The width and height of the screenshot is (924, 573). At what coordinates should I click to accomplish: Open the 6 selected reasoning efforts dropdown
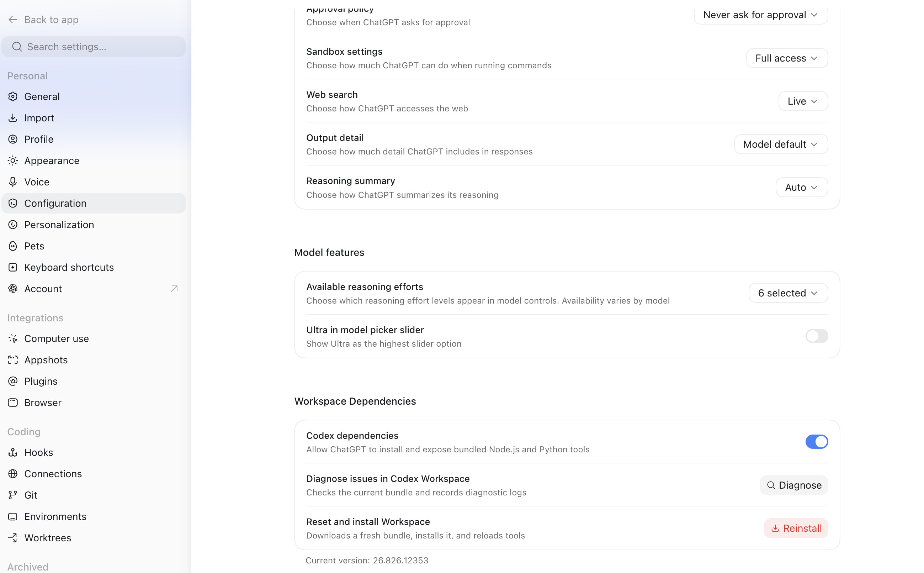pos(788,293)
